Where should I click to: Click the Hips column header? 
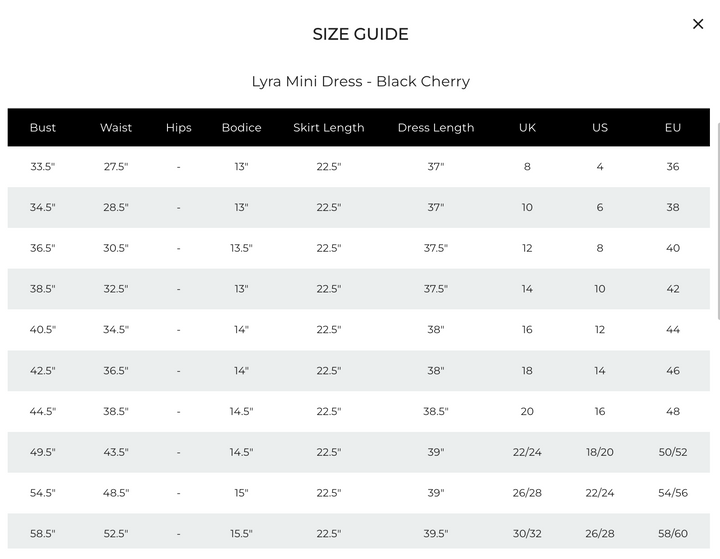(179, 128)
